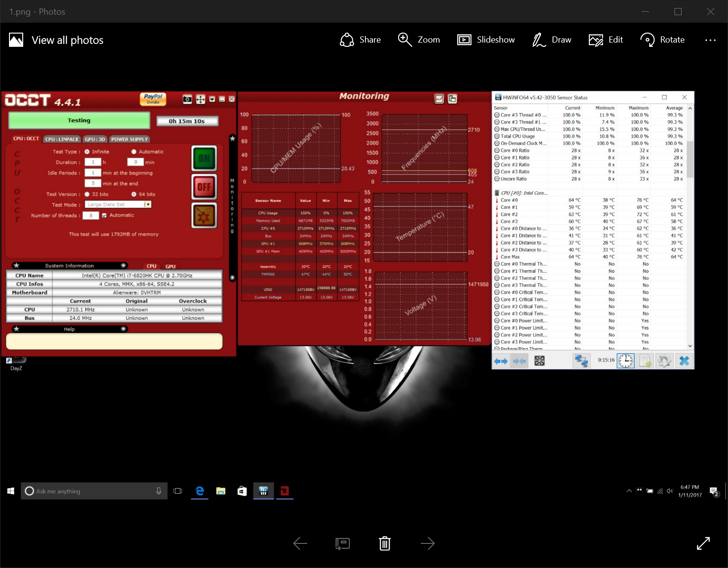The image size is (728, 568).
Task: Choose the 32 bits test version
Action: click(87, 194)
